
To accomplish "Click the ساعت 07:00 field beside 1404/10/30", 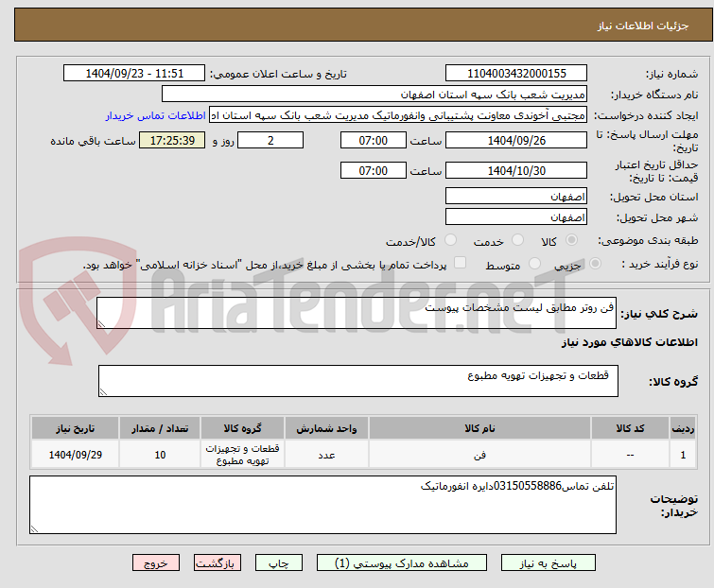I will pyautogui.click(x=373, y=171).
